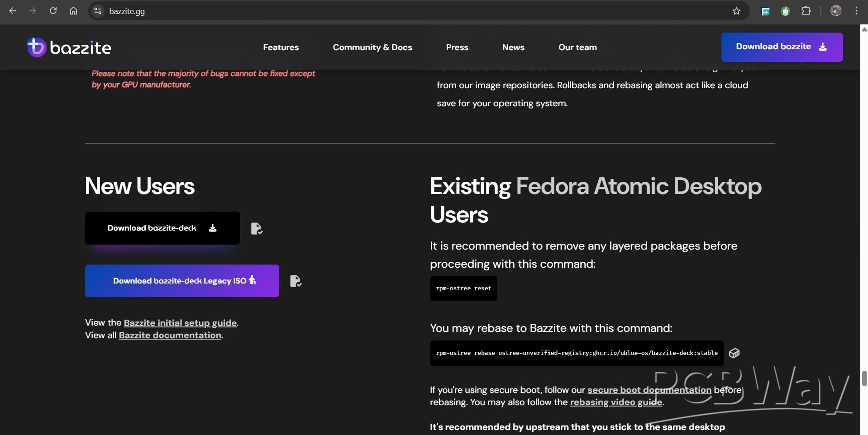868x435 pixels.
Task: Open the Bazzite initial setup guide link
Action: coord(180,323)
